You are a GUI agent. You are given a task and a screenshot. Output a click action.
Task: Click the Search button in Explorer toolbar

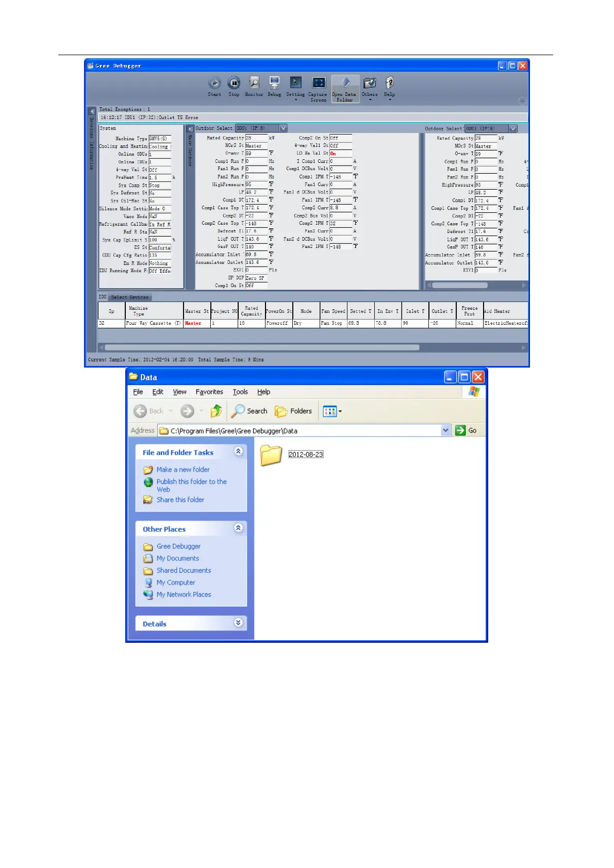(x=249, y=411)
